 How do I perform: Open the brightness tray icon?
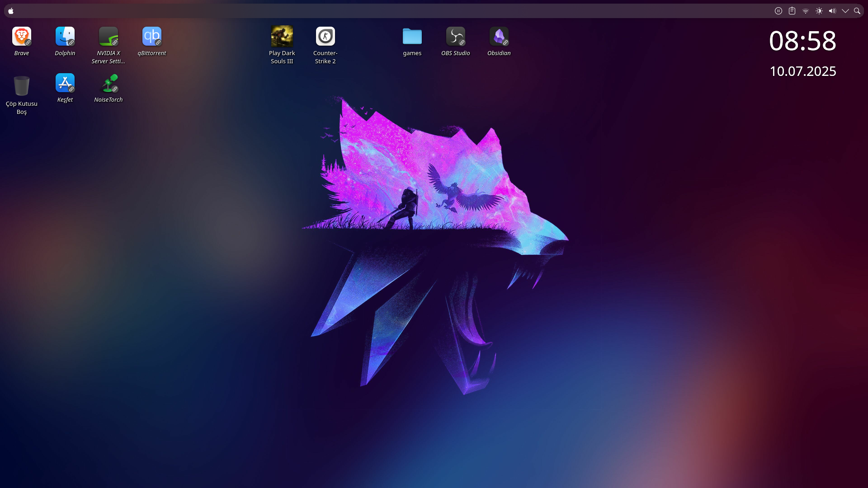coord(819,11)
